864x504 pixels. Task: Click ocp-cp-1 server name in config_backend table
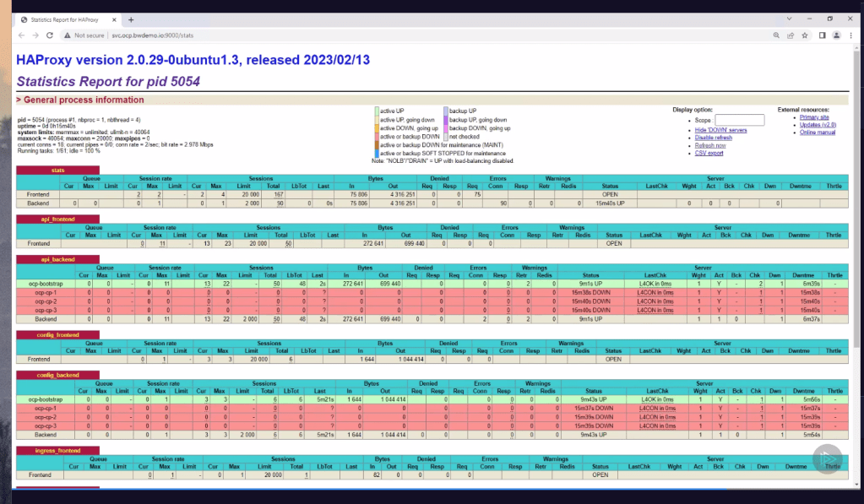(46, 408)
